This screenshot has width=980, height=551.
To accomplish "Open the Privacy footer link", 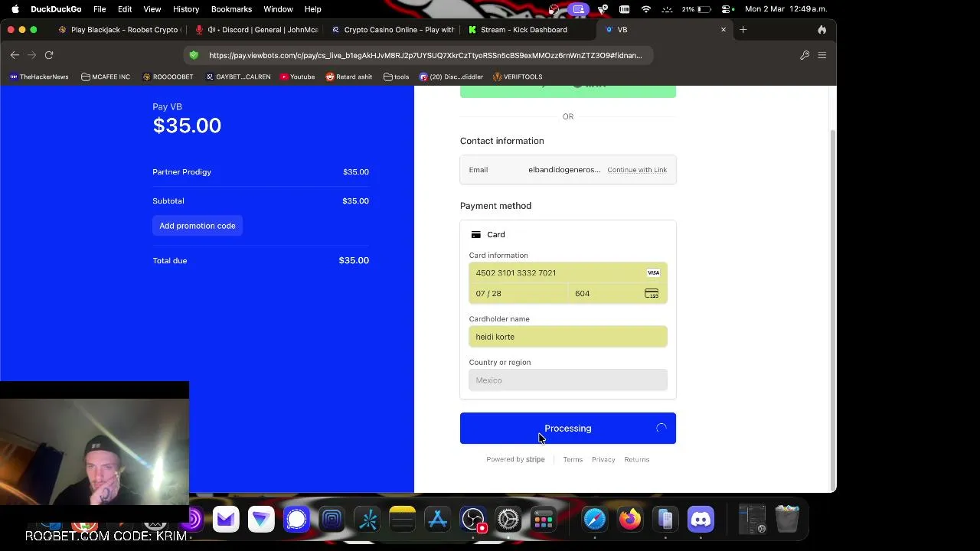I will click(x=603, y=460).
